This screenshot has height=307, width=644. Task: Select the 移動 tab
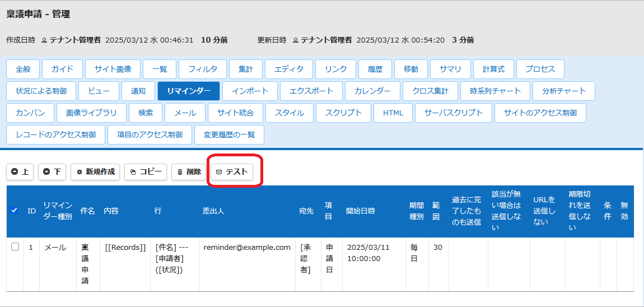pyautogui.click(x=410, y=69)
